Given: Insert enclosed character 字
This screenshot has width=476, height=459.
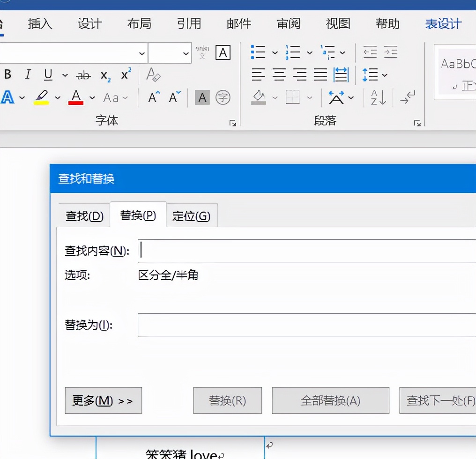Looking at the screenshot, I should 223,97.
